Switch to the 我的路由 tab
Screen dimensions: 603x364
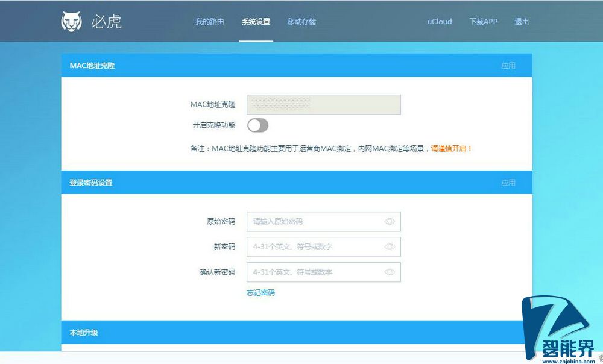210,21
